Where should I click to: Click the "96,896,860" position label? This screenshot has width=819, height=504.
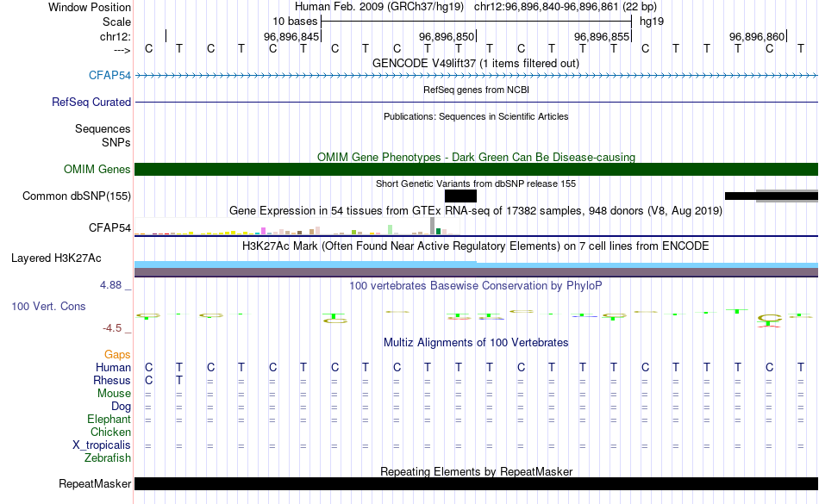756,36
